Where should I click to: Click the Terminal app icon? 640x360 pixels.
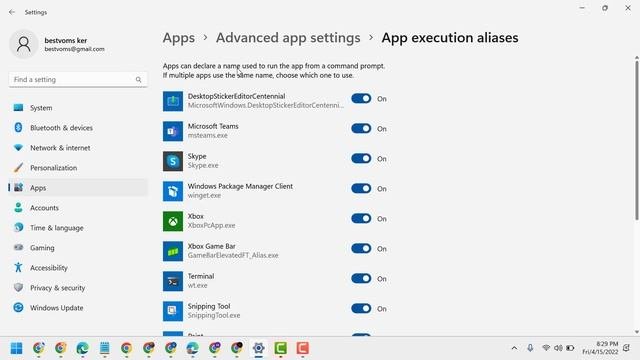pyautogui.click(x=173, y=281)
